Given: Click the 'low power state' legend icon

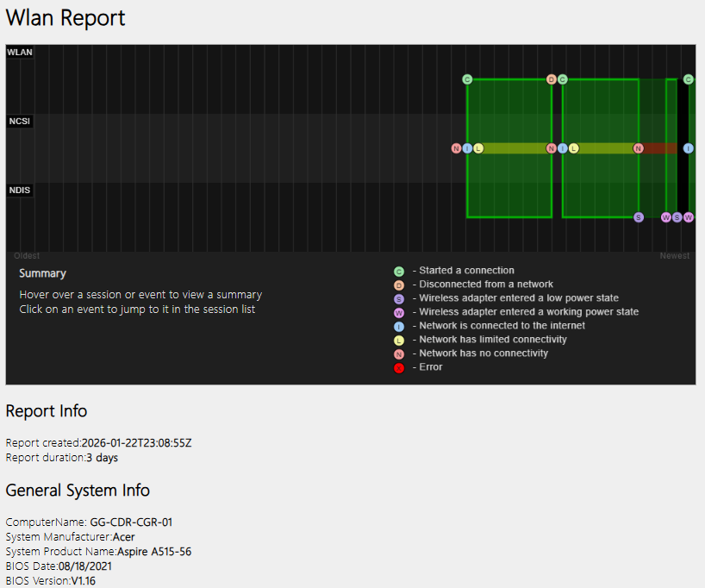Looking at the screenshot, I should coord(398,298).
